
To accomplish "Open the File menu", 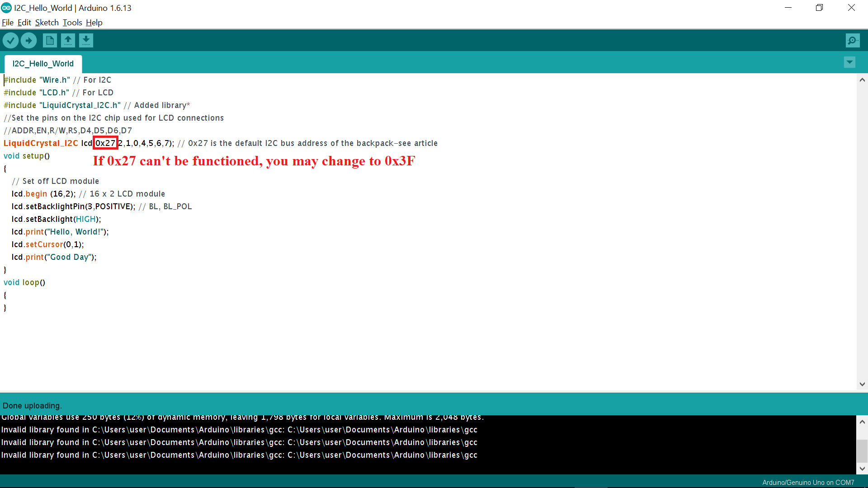I will [x=7, y=23].
